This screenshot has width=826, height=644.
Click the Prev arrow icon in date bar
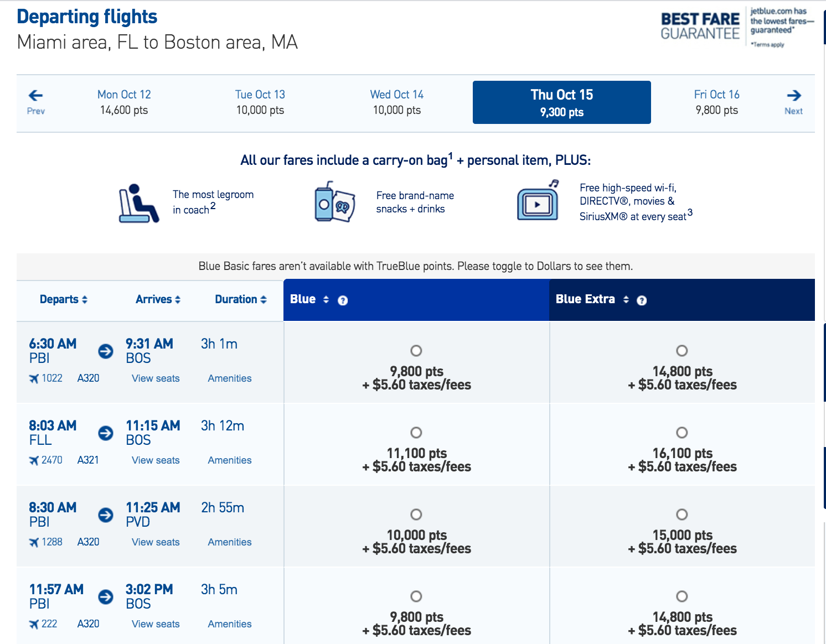36,96
